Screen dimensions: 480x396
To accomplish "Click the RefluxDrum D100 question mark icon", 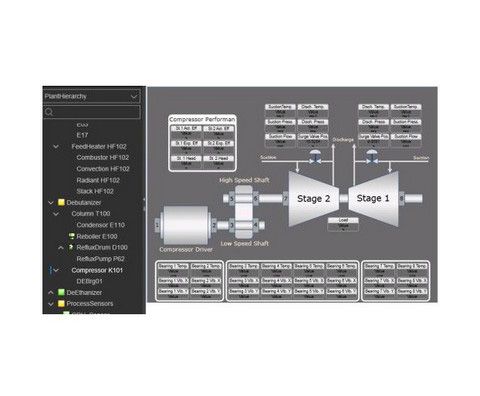I will [x=71, y=247].
